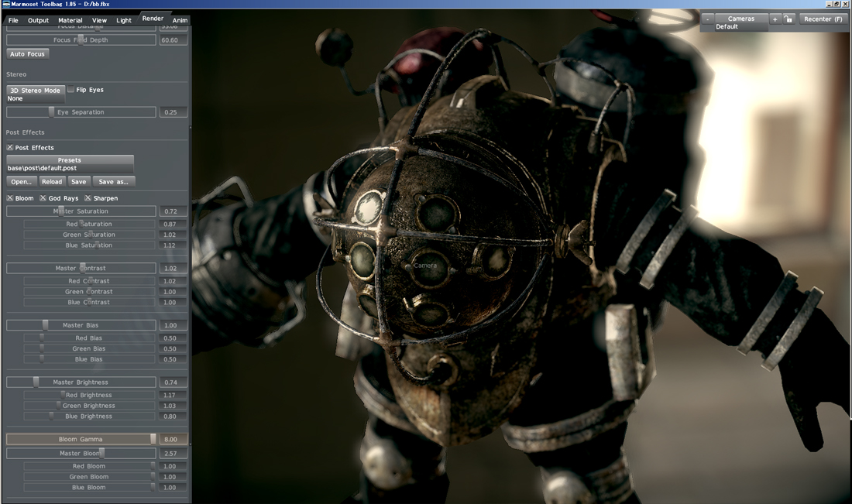Image resolution: width=852 pixels, height=504 pixels.
Task: Click the Red Brightness value 1.17
Action: [173, 395]
